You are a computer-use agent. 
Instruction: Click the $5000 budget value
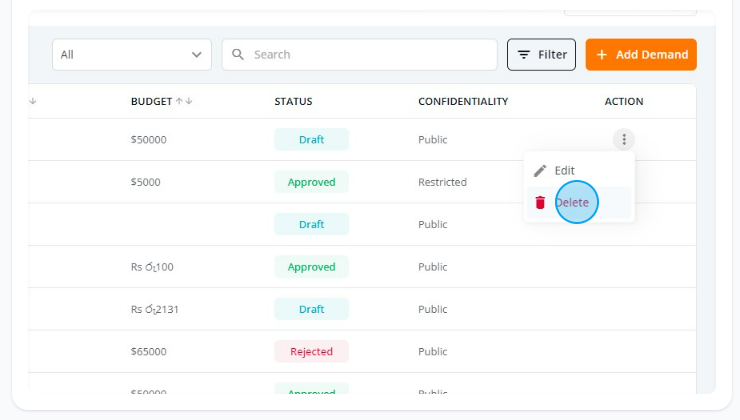[145, 182]
